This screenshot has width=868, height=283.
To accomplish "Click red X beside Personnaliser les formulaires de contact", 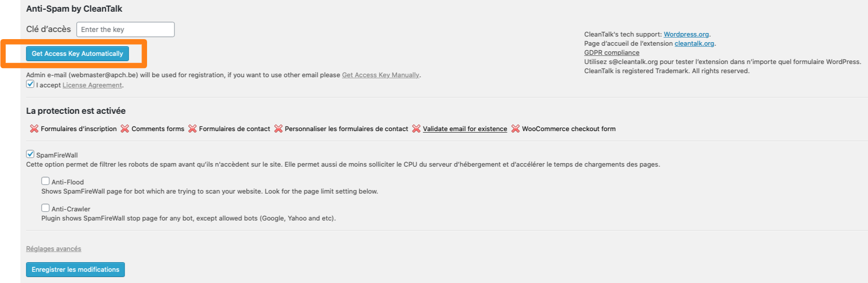I will pyautogui.click(x=278, y=129).
